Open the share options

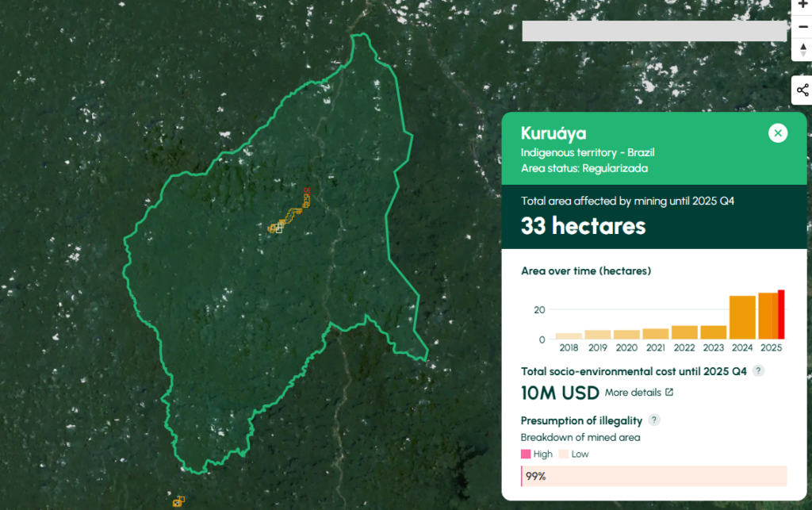[802, 90]
